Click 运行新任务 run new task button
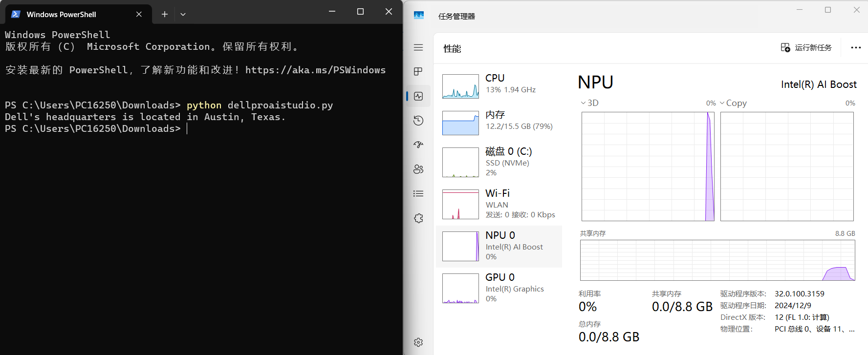Viewport: 868px width, 355px height. click(806, 47)
